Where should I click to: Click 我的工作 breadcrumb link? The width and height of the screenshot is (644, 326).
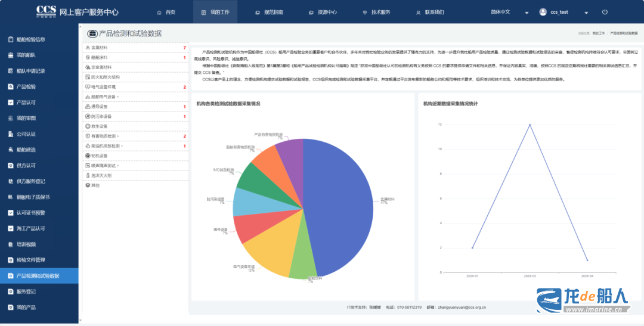(x=599, y=33)
